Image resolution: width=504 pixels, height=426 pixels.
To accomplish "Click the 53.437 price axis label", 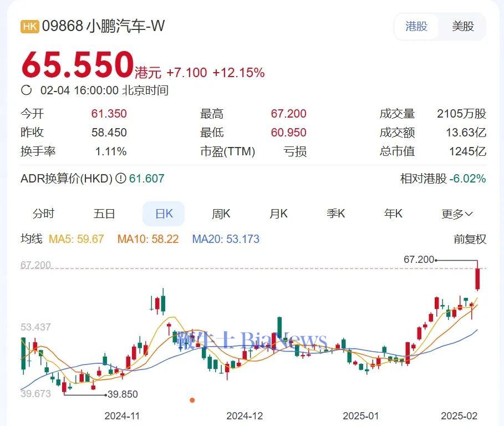I will [35, 327].
